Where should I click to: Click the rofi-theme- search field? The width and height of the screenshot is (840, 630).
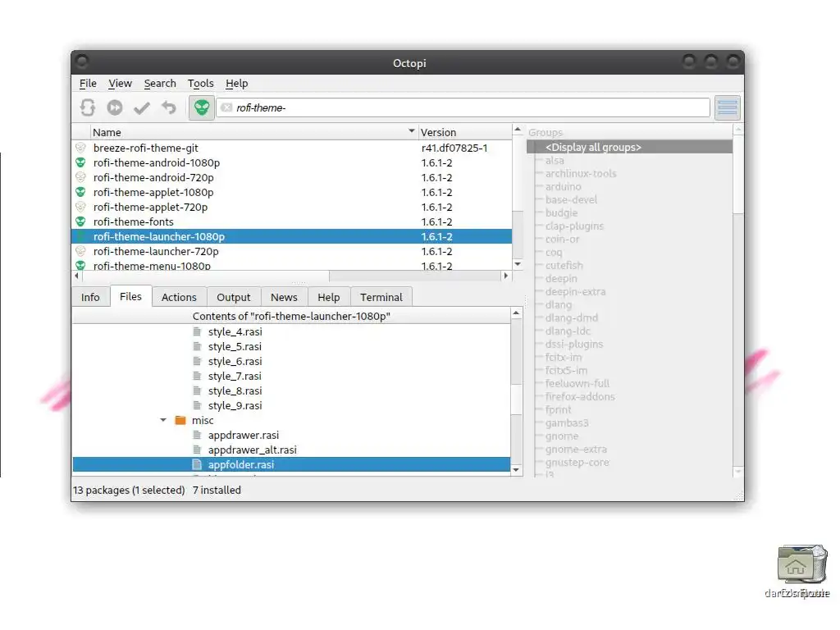point(463,107)
